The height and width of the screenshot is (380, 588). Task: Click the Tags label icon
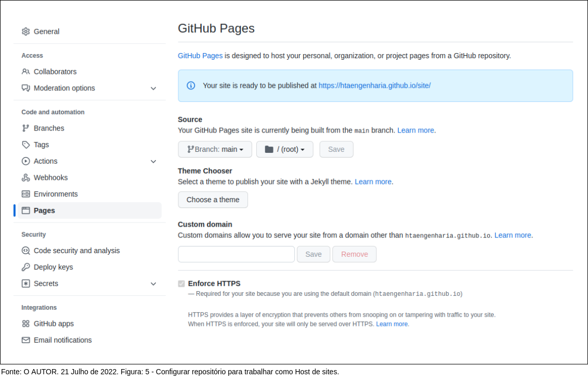(25, 145)
